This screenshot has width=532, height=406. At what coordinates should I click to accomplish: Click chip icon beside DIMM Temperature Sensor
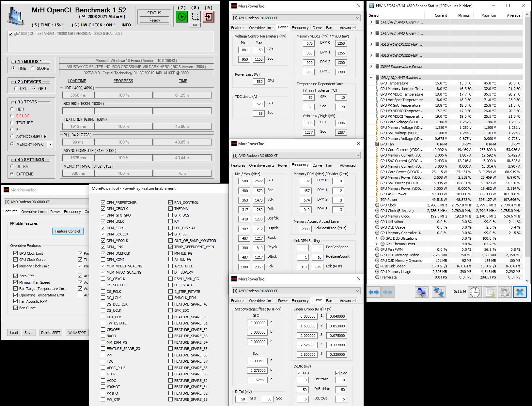tap(377, 67)
